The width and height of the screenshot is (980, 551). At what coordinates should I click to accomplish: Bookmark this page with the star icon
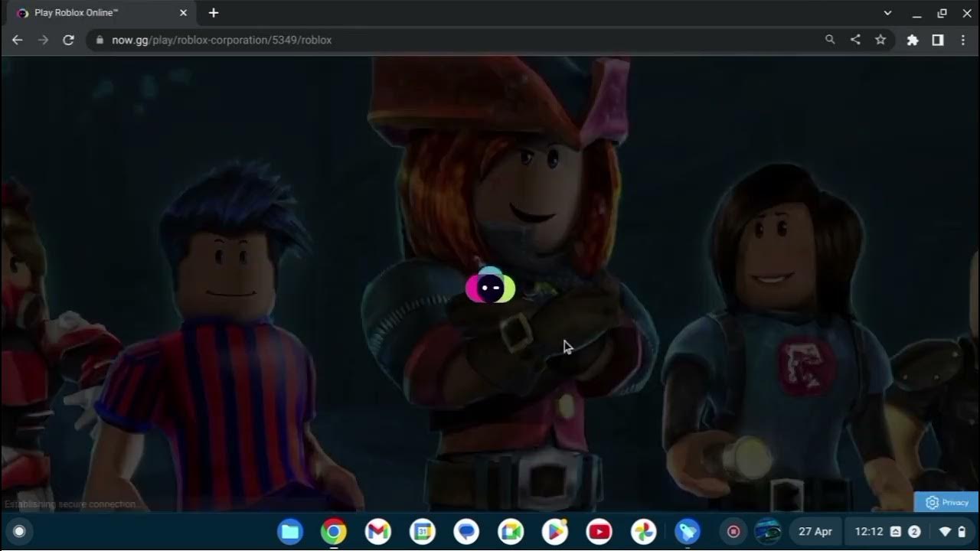(x=880, y=40)
